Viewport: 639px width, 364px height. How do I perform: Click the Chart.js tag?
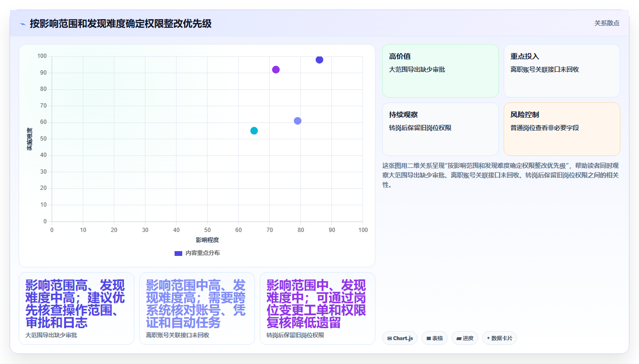(x=400, y=338)
